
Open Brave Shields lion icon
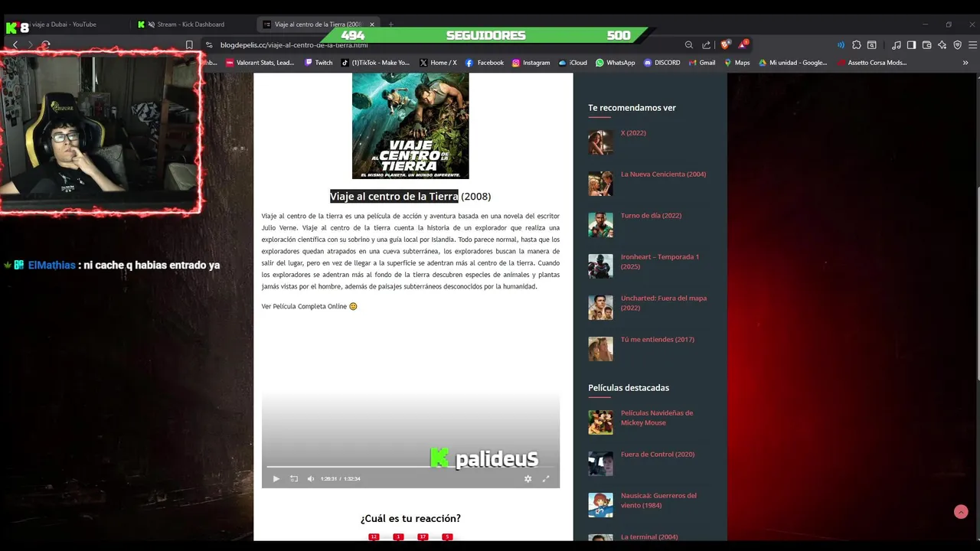tap(725, 45)
